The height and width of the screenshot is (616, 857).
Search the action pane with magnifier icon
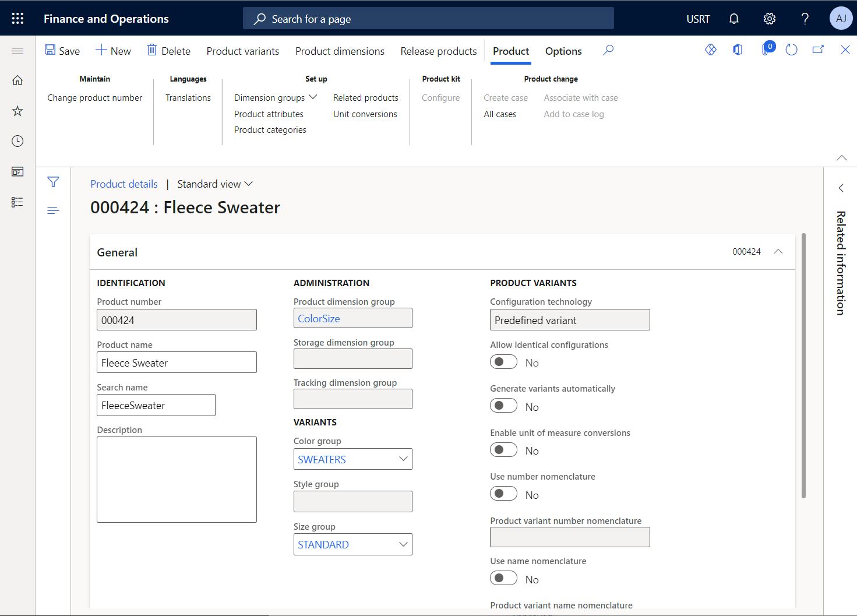tap(608, 51)
